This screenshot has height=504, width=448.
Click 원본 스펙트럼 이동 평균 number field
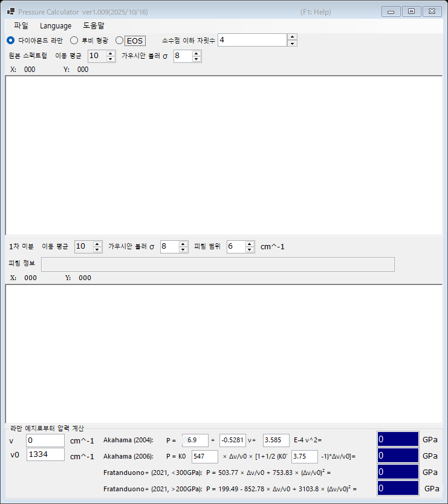click(97, 56)
